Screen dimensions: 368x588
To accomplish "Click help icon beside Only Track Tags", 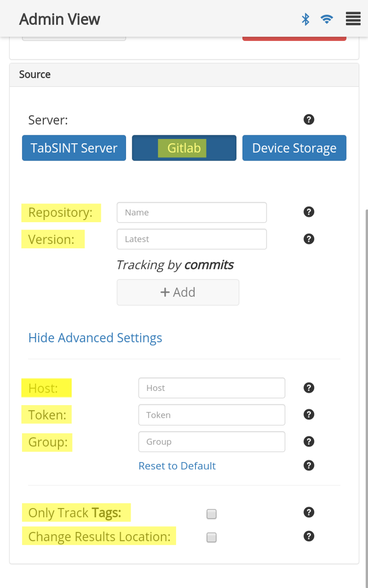I will pyautogui.click(x=309, y=512).
